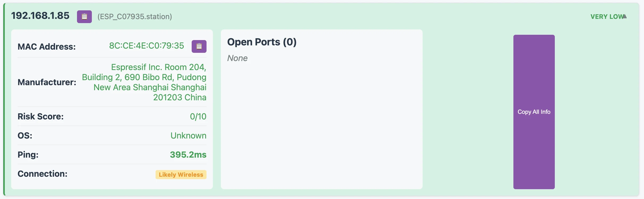Click the Unknown OS value
644x199 pixels.
188,136
